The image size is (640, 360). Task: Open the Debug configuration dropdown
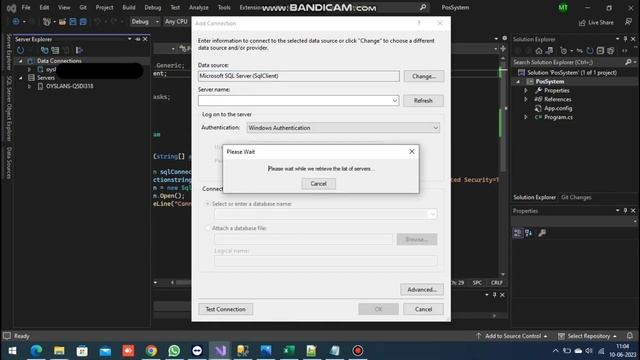click(x=145, y=21)
